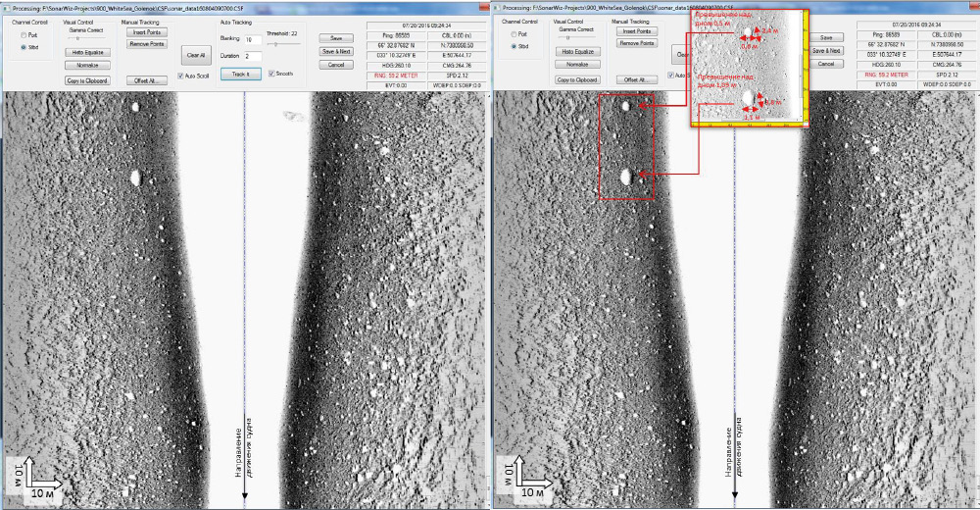Screen dimensions: 980x510
Task: Toggle Auto Scroll checkbox in right window
Action: click(x=670, y=76)
